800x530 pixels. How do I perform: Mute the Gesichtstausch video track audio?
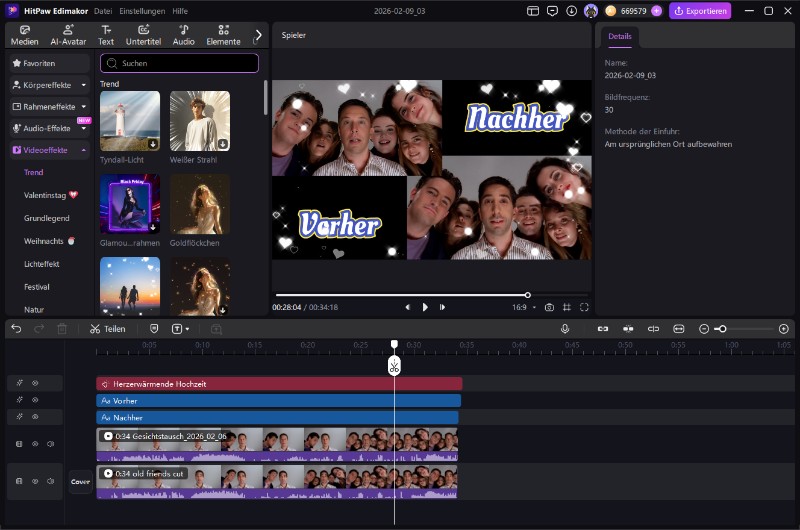(50, 443)
